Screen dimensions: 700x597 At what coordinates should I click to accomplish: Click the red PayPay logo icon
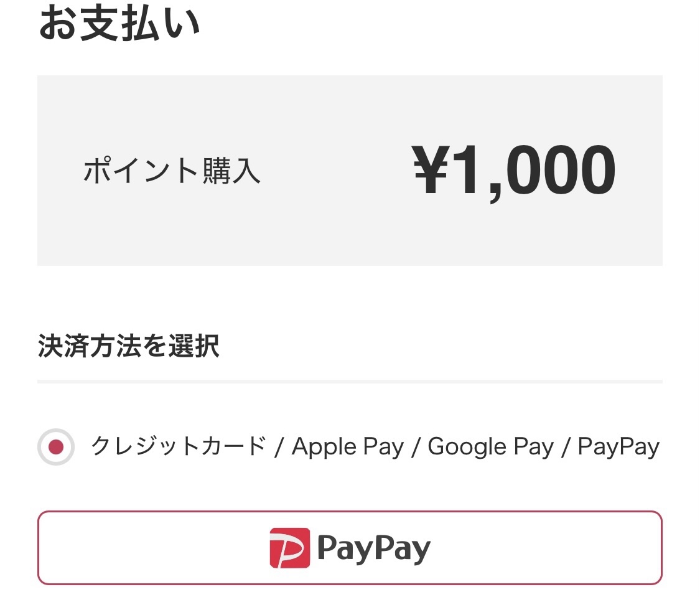tap(290, 548)
